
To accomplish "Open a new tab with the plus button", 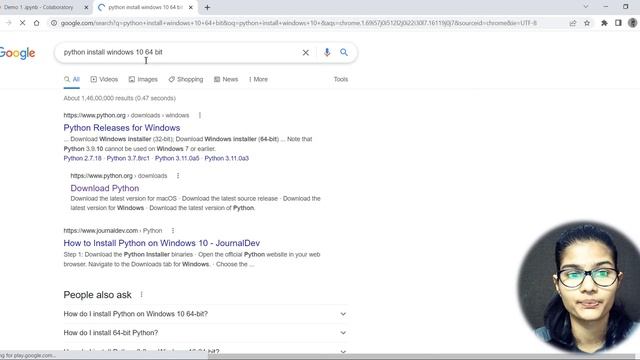I will coord(207,7).
